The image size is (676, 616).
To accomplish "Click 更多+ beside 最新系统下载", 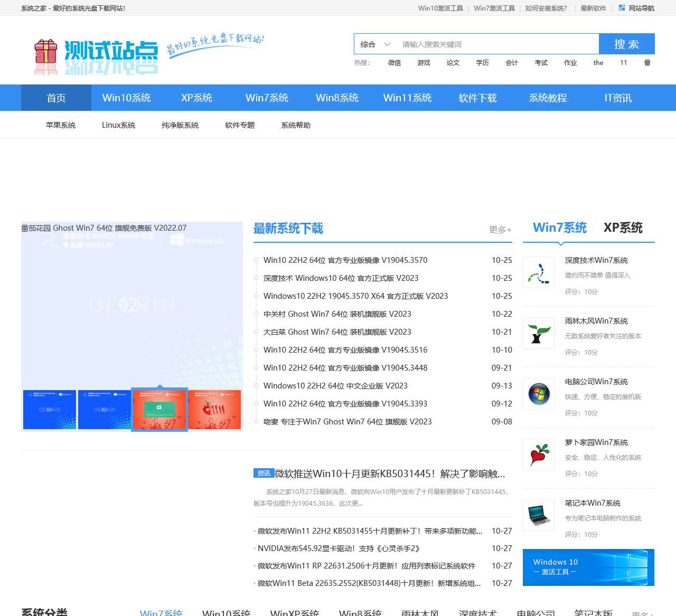I will click(x=500, y=230).
